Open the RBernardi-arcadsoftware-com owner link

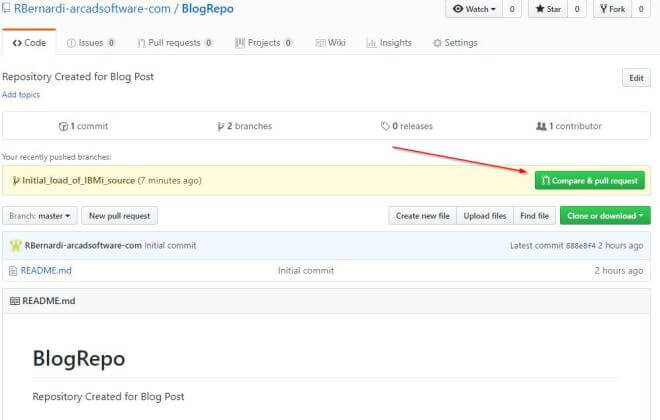92,8
